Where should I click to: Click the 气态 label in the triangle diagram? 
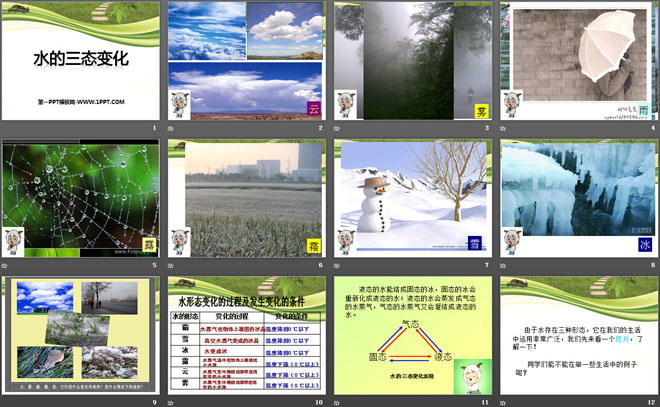click(410, 324)
